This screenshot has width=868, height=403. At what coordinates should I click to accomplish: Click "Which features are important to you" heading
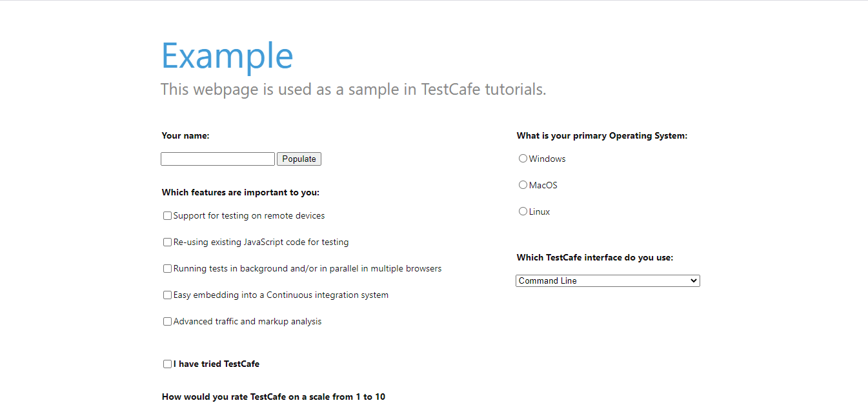tap(241, 192)
